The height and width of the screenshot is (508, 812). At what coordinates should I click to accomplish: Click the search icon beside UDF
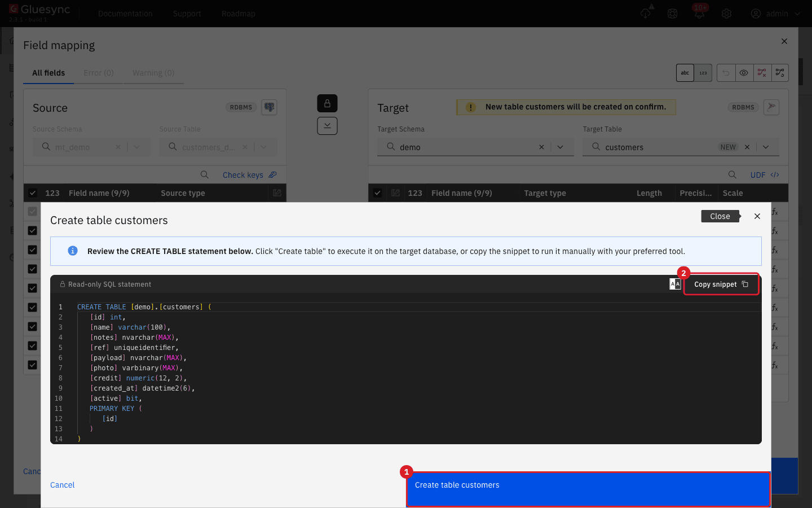732,175
